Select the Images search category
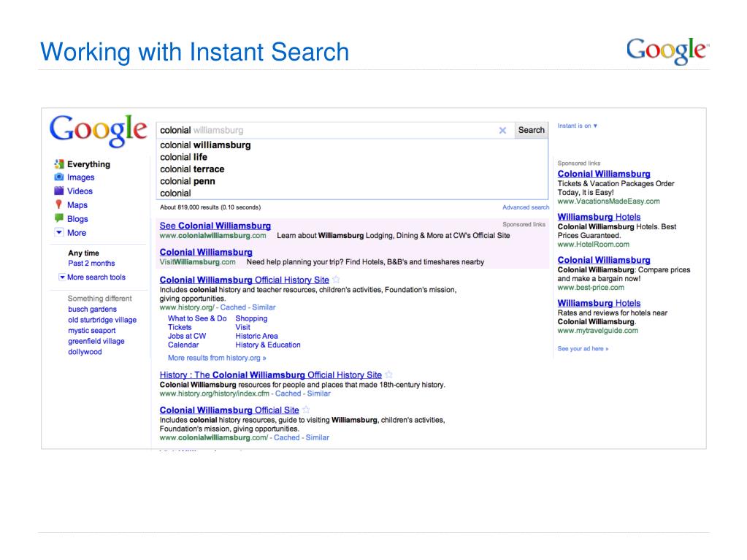 tap(80, 177)
